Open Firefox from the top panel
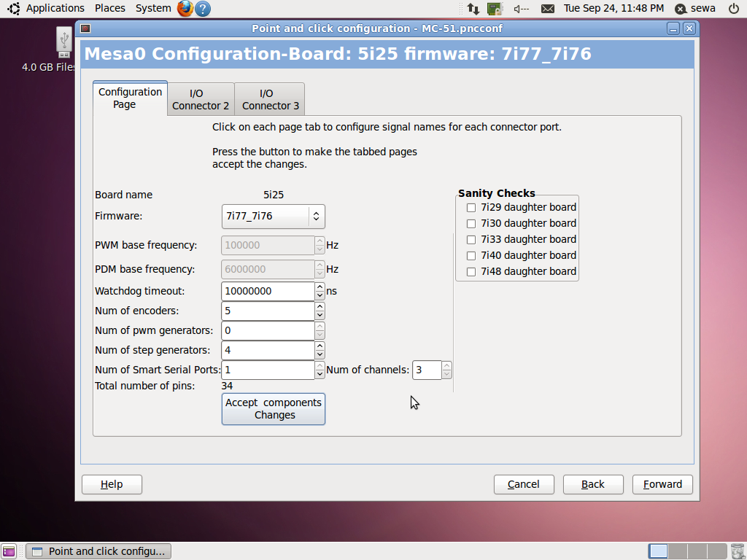 185,9
